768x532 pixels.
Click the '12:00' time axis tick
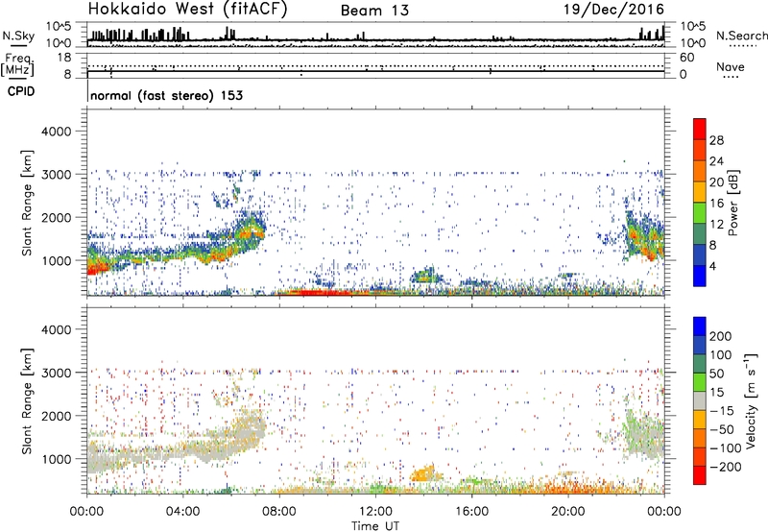[375, 512]
